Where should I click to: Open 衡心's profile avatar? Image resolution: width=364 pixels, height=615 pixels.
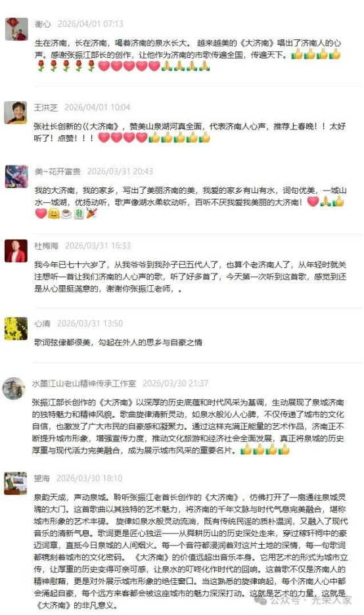click(16, 29)
